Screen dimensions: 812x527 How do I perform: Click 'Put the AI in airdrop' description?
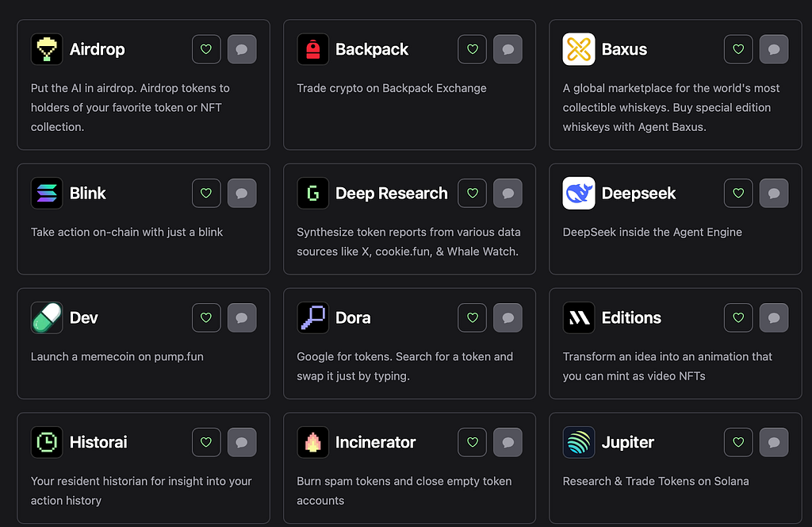click(130, 107)
